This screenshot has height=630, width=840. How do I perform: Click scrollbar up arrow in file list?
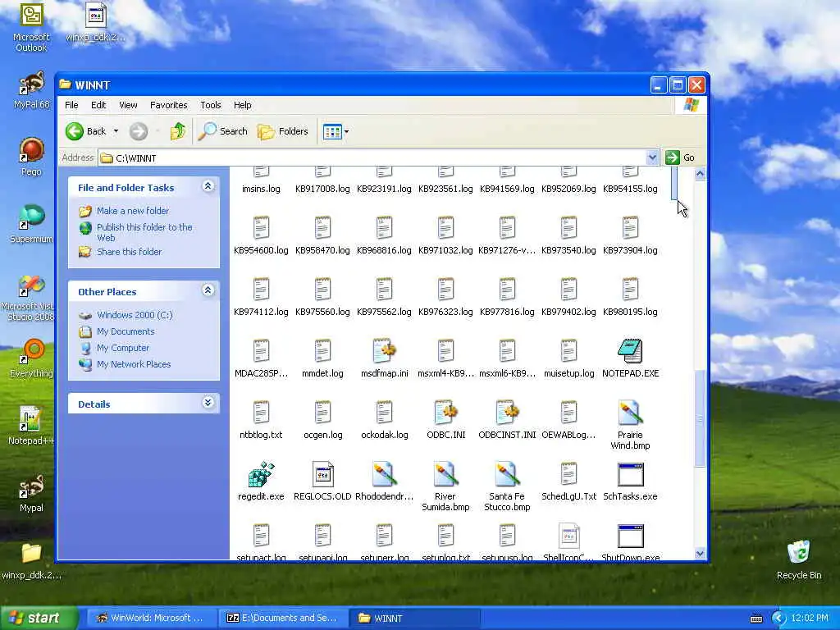tap(700, 174)
